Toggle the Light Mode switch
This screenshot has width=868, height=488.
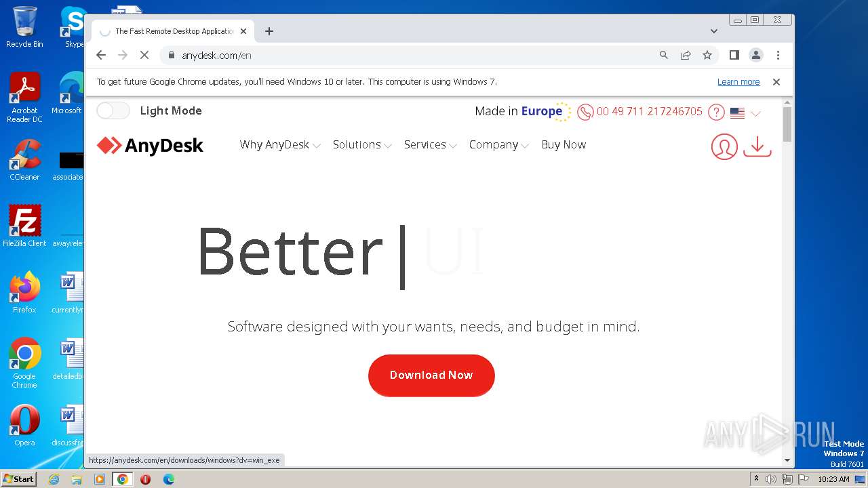pyautogui.click(x=113, y=110)
